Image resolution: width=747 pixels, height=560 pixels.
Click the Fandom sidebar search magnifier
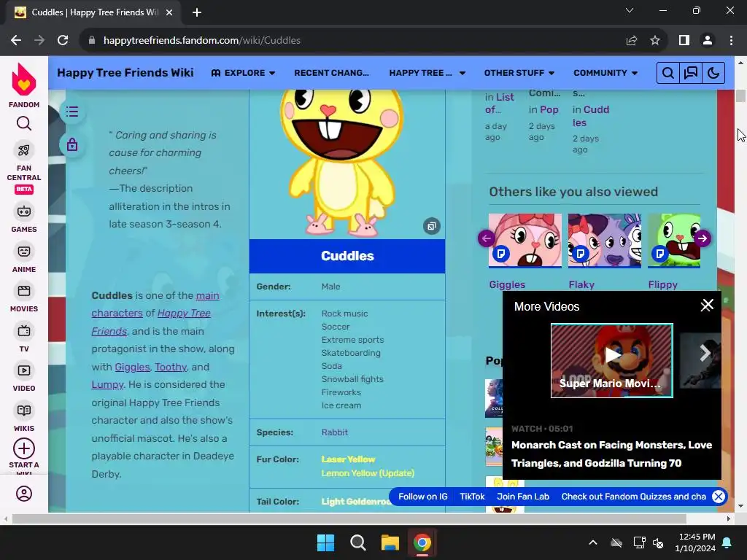click(24, 124)
